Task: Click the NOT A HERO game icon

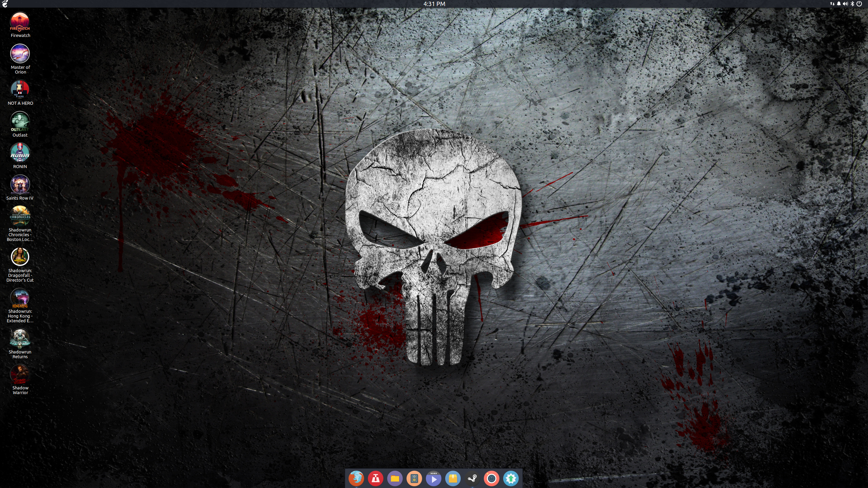Action: (20, 93)
